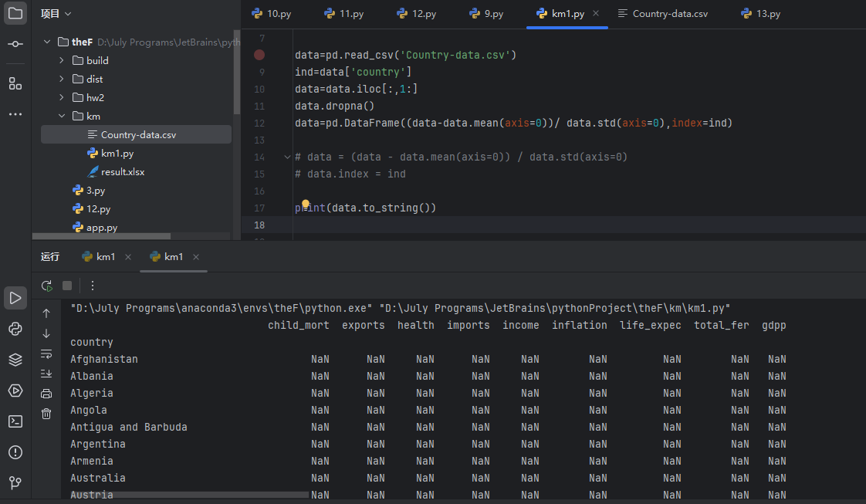Switch to the 11.py editor tab
This screenshot has width=866, height=504.
pyautogui.click(x=343, y=14)
